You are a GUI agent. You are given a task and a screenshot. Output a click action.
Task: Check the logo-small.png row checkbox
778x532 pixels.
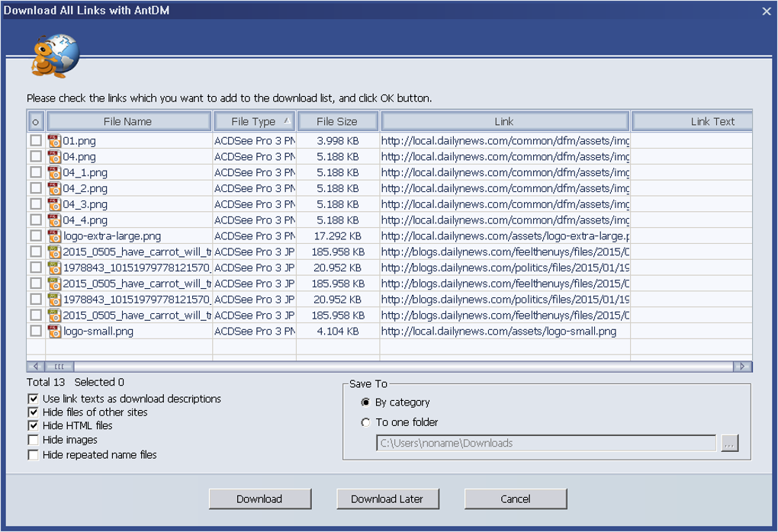(36, 332)
